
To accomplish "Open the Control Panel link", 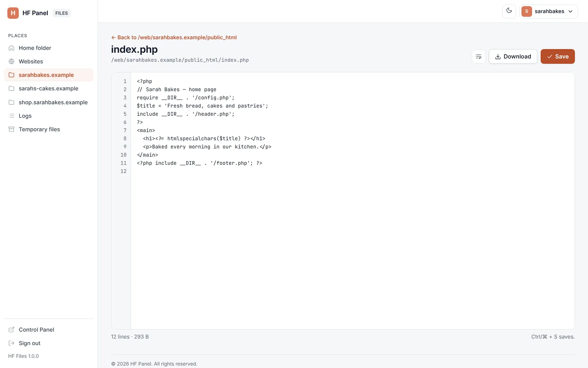I will point(49,330).
